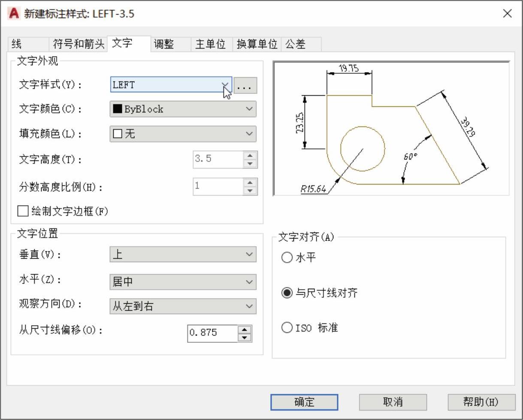Close the new dimension style dialog
The image size is (523, 420).
point(507,14)
